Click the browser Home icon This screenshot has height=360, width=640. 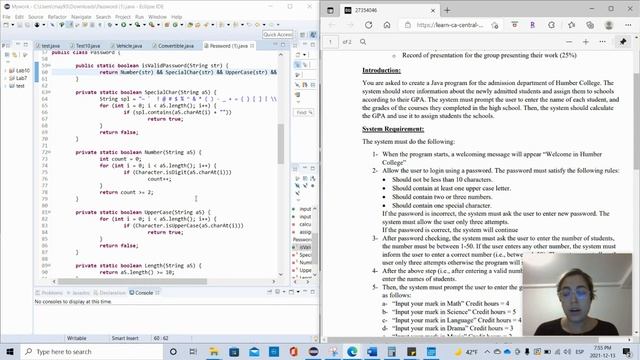(387, 25)
